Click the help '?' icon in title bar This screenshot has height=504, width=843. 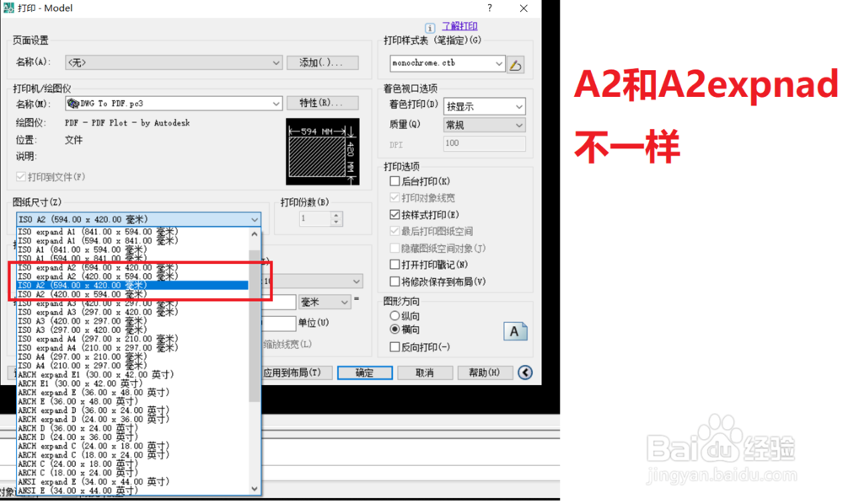(x=489, y=8)
